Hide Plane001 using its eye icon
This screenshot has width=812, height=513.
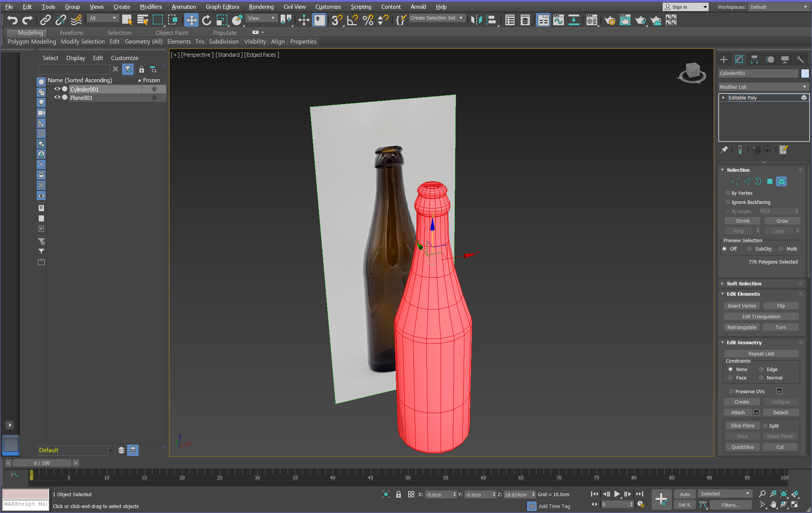coord(57,98)
